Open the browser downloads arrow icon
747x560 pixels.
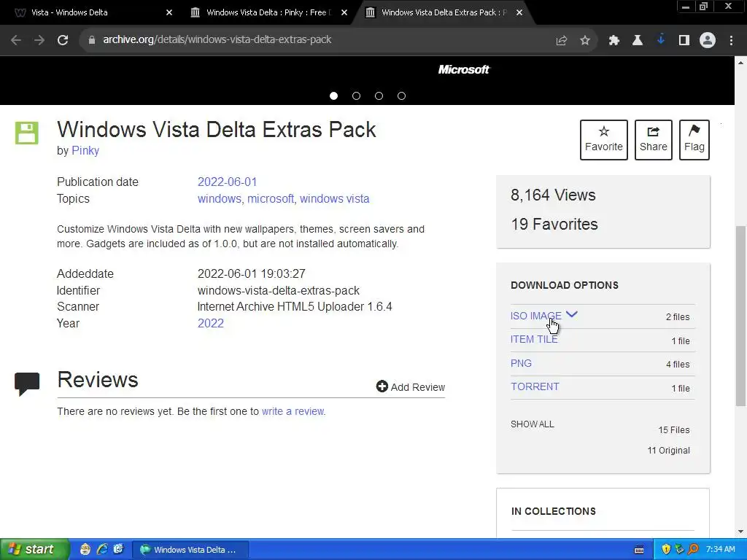[661, 39]
